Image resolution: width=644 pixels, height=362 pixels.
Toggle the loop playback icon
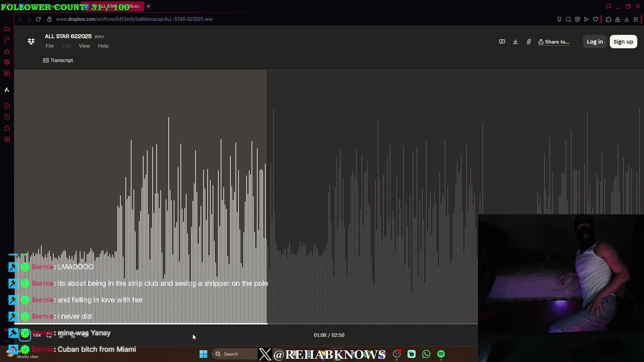(x=49, y=335)
